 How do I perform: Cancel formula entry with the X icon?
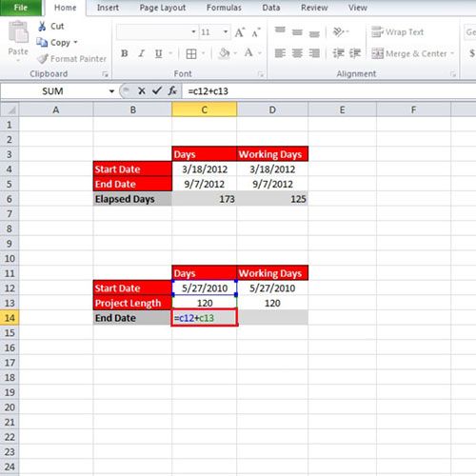point(142,91)
